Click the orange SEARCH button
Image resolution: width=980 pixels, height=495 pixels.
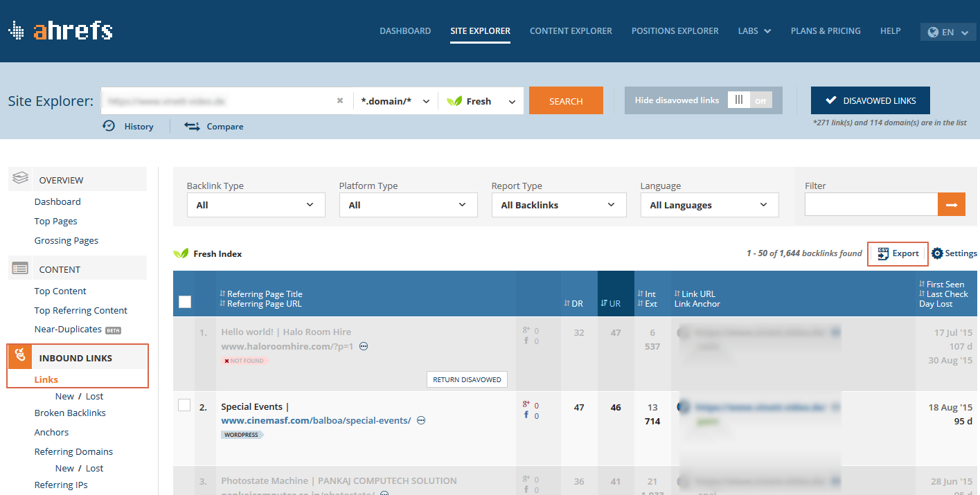566,100
